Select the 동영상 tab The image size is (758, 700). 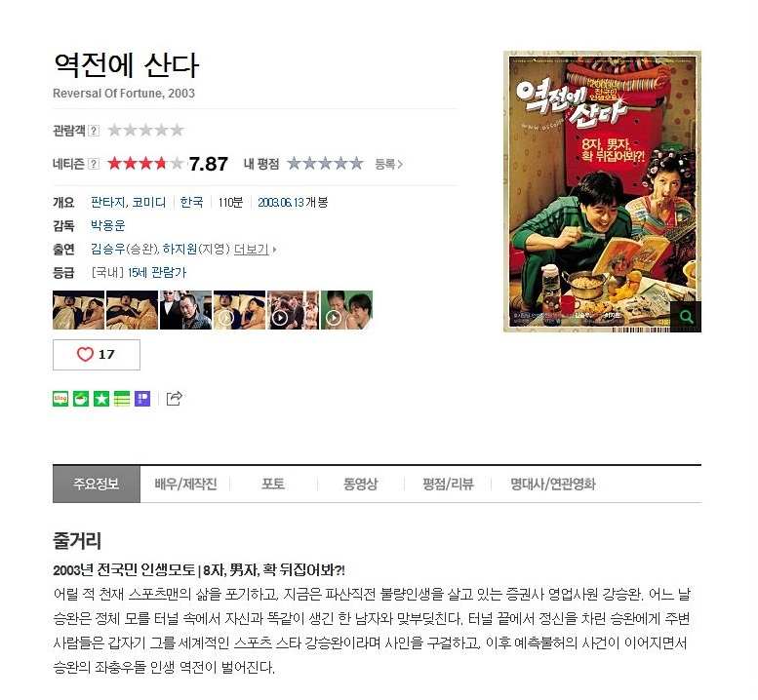point(360,485)
